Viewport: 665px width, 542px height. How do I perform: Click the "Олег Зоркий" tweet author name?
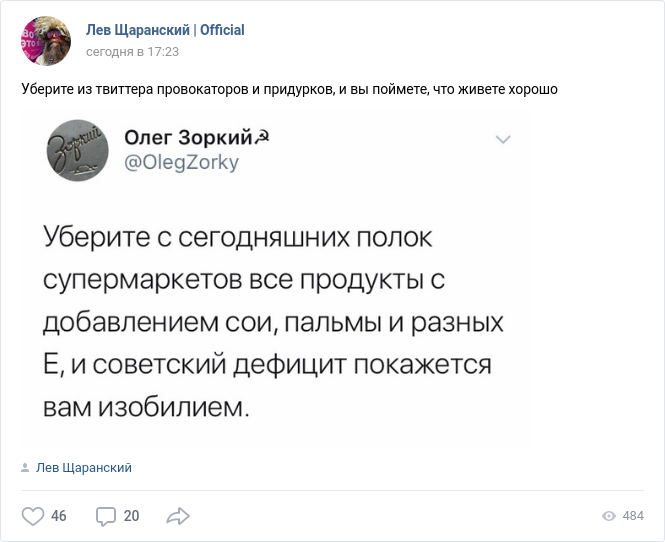point(187,136)
